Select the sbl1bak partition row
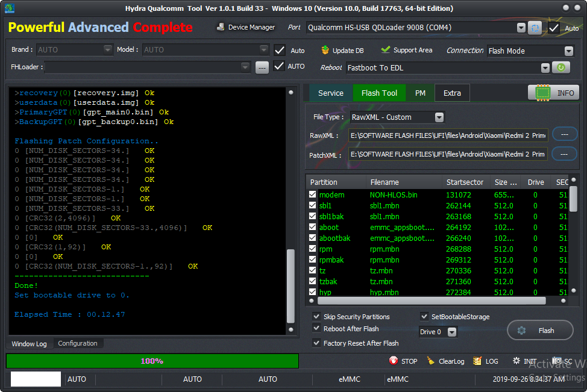Viewport: 587px width, 392px height. (438, 216)
